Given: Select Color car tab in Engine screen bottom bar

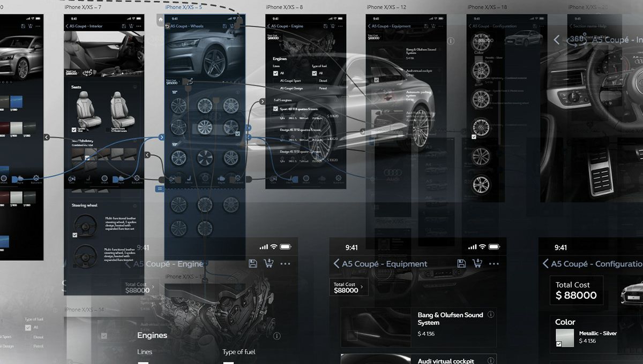Looking at the screenshot, I should pos(274,179).
